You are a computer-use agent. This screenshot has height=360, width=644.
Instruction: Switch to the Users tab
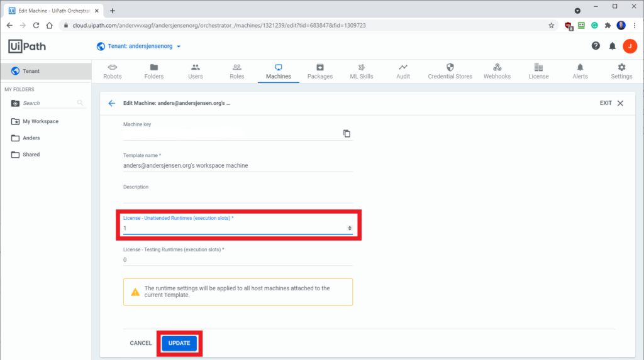(196, 72)
